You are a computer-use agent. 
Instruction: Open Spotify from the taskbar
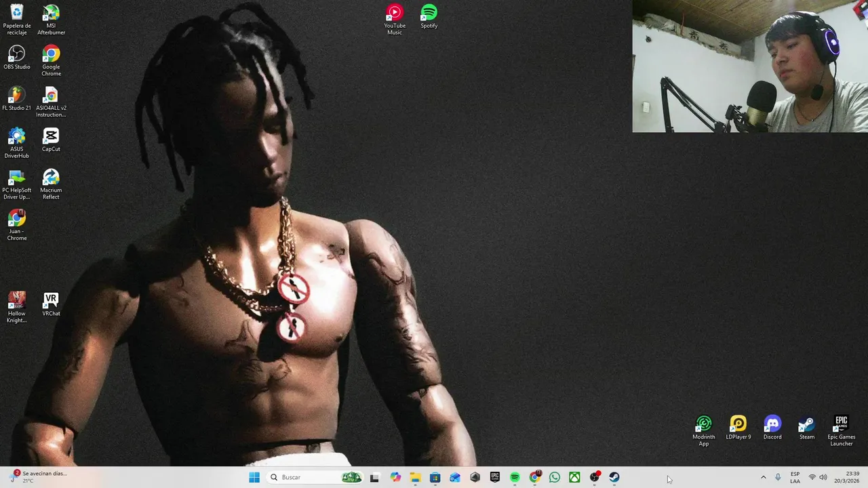tap(515, 477)
